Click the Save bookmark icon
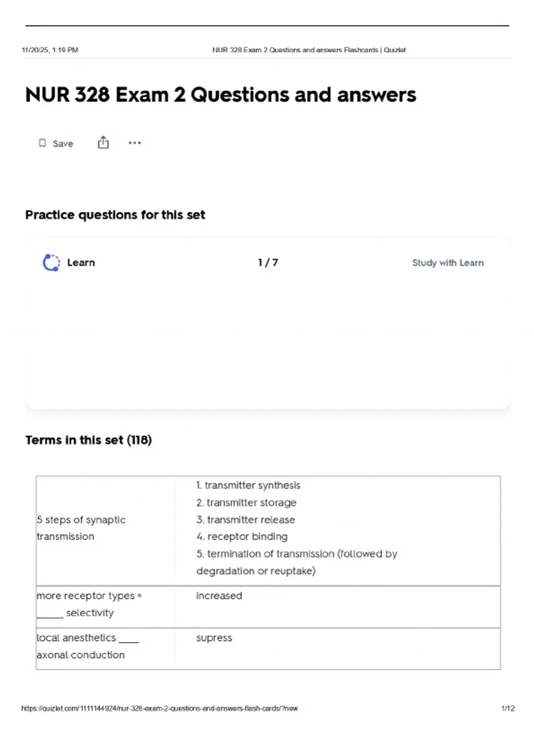 pyautogui.click(x=42, y=143)
